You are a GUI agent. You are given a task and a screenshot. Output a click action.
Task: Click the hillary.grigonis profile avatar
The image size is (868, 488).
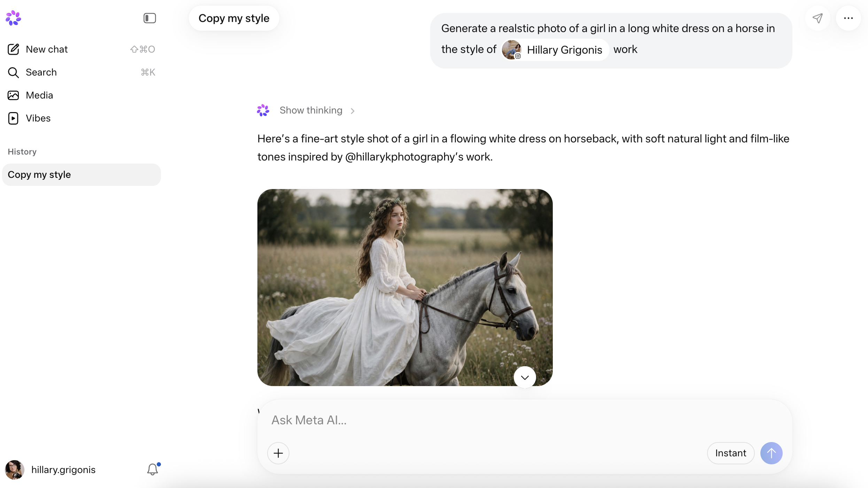(15, 470)
